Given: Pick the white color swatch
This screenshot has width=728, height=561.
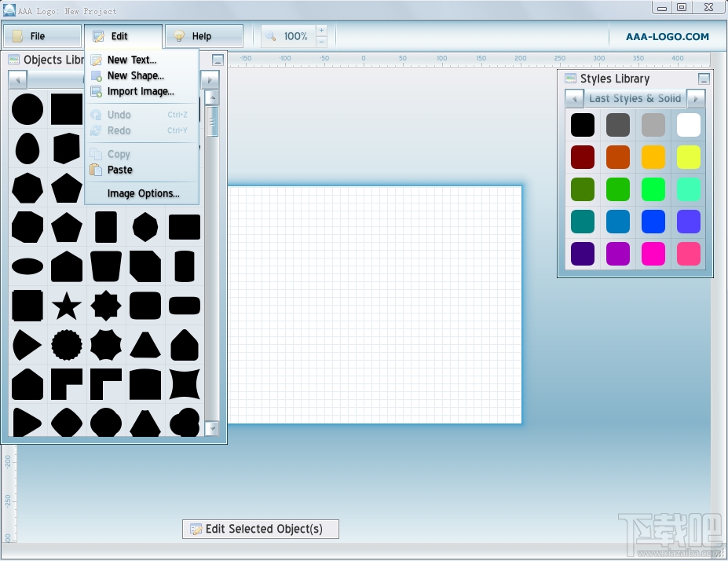Looking at the screenshot, I should (x=689, y=125).
